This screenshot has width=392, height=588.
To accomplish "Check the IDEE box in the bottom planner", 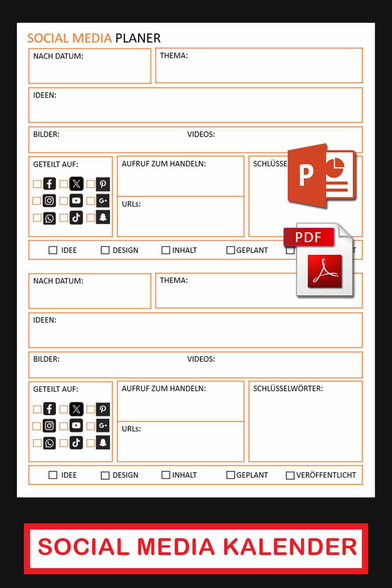I will [53, 475].
